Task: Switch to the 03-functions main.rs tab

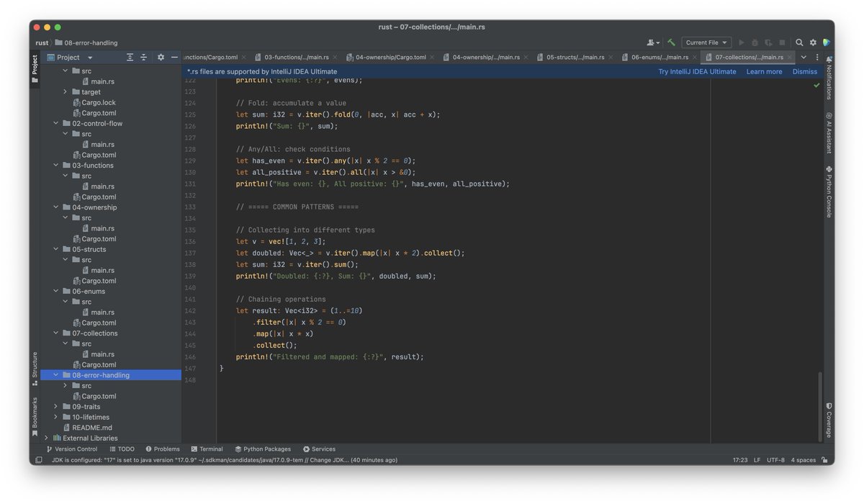Action: point(296,57)
